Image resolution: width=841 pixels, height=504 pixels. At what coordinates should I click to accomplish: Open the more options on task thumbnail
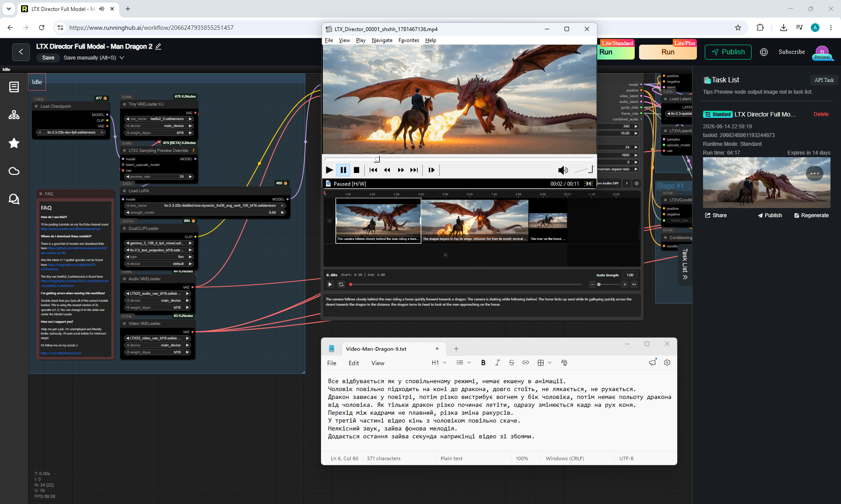pyautogui.click(x=815, y=173)
